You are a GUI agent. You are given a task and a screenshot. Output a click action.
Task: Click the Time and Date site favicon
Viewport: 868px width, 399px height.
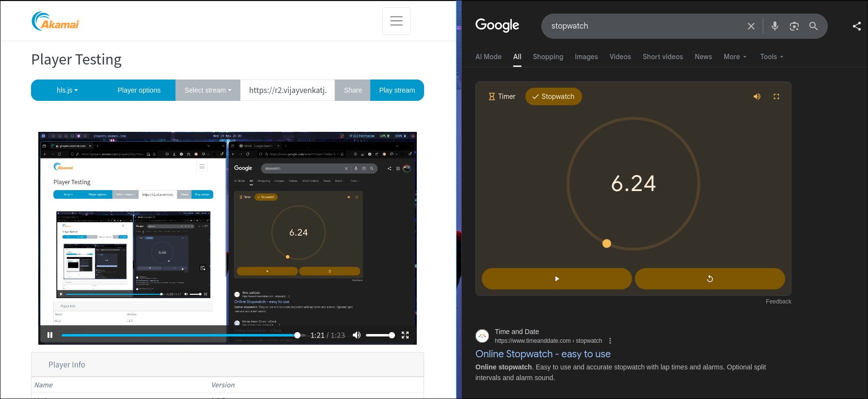point(482,336)
